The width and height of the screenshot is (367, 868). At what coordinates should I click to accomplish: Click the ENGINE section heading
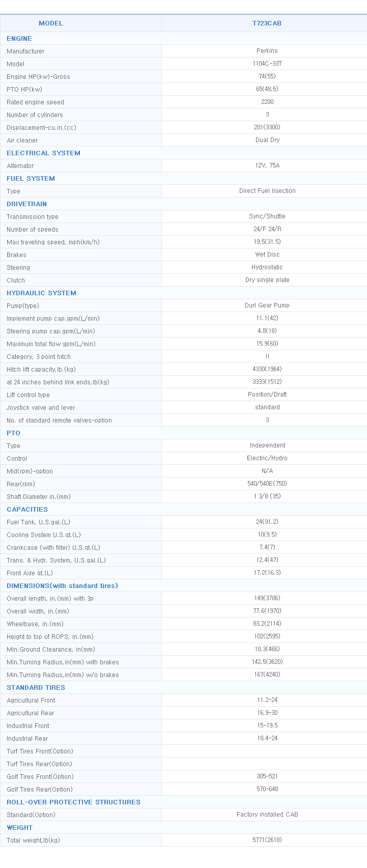(x=19, y=39)
